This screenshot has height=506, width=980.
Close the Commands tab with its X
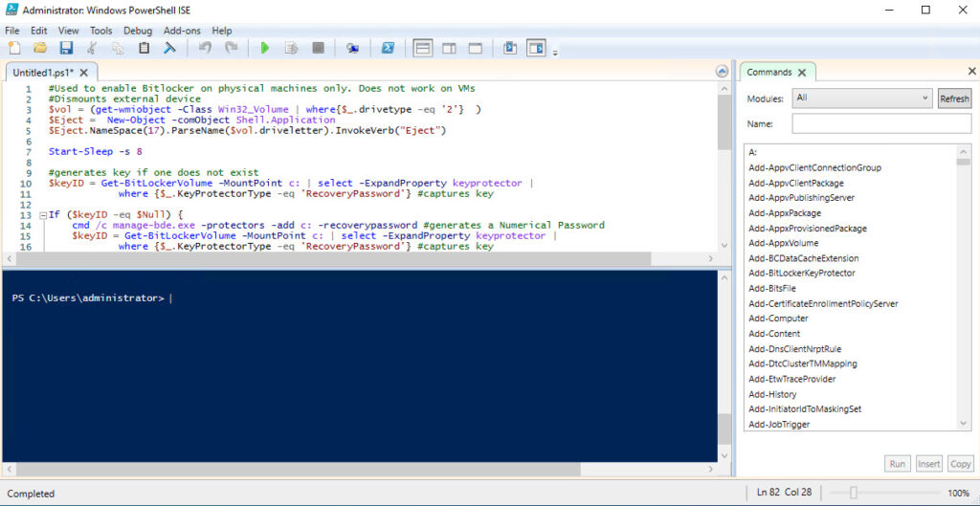(x=802, y=73)
